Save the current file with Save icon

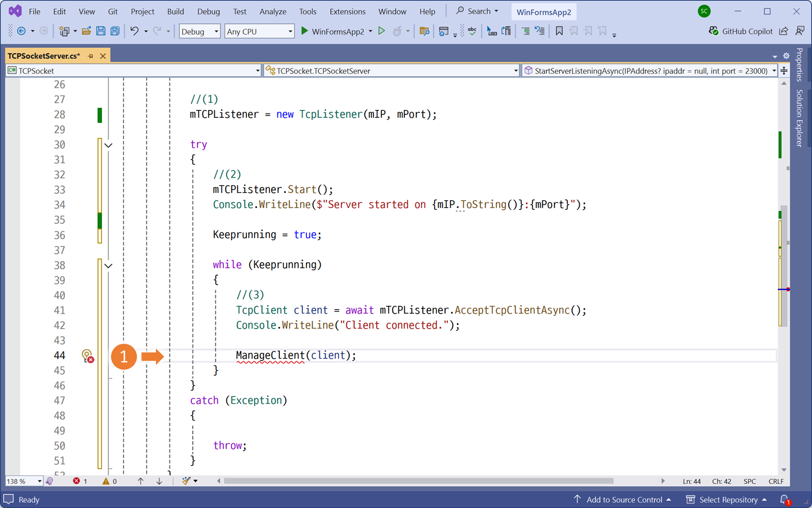pyautogui.click(x=100, y=31)
